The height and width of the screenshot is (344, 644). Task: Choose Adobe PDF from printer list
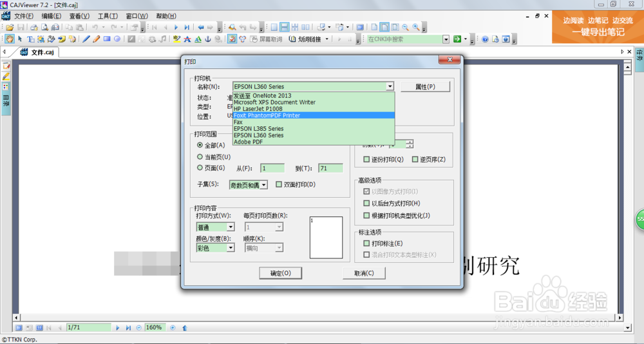[x=314, y=142]
